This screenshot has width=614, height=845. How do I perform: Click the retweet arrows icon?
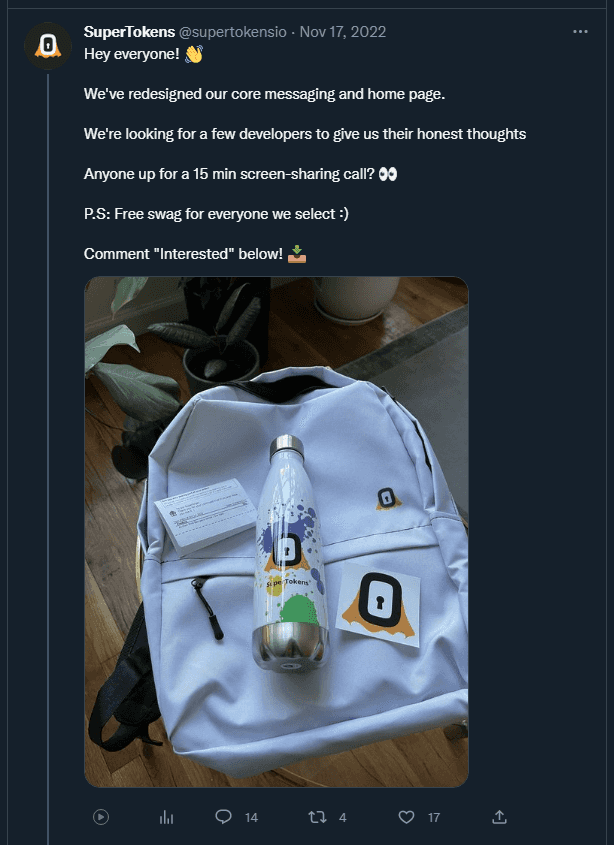coord(318,818)
